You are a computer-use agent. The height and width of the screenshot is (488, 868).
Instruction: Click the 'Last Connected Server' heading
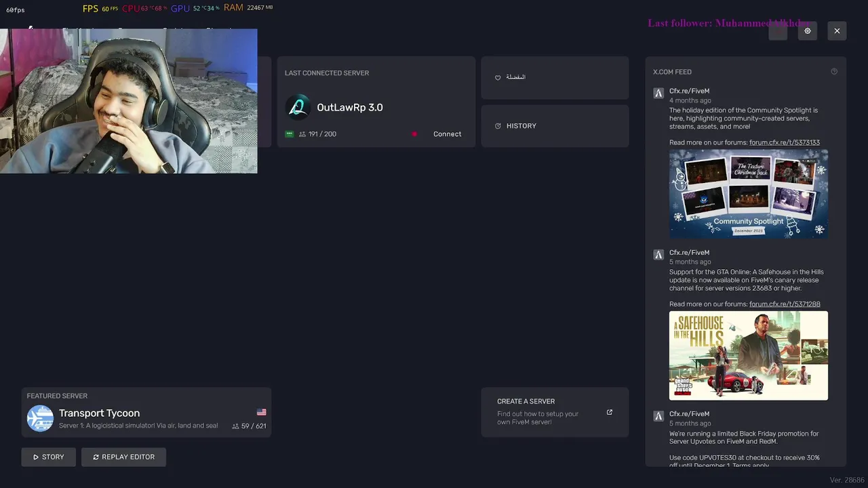click(327, 73)
